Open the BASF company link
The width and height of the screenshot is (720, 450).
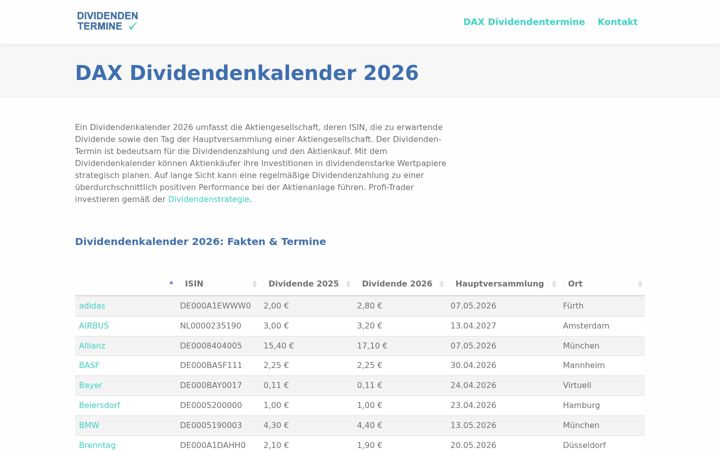(x=89, y=366)
